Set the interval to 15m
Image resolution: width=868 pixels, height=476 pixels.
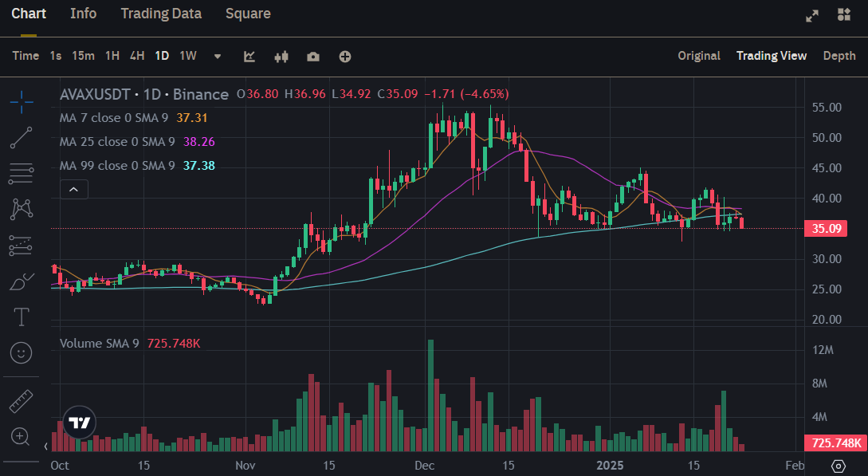point(83,56)
